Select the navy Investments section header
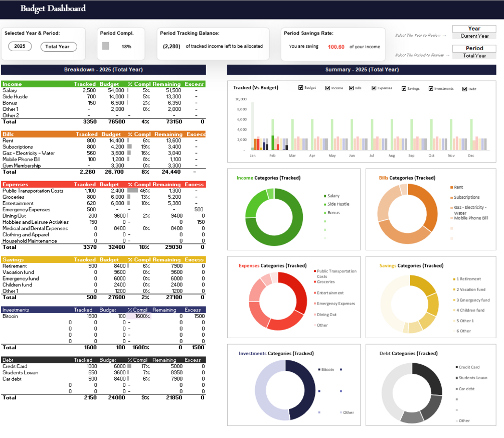The image size is (504, 438). pos(103,310)
